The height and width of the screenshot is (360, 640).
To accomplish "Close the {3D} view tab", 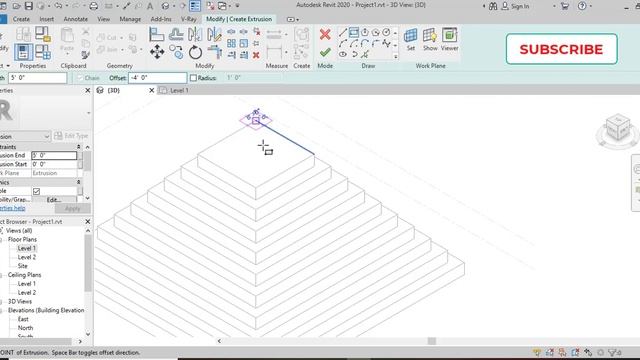I will [x=151, y=90].
